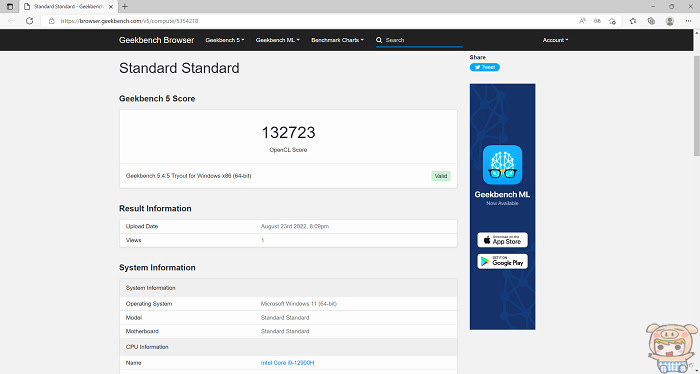Viewport: 700px width, 374px height.
Task: Open the tab actions menu icon
Action: tap(10, 7)
